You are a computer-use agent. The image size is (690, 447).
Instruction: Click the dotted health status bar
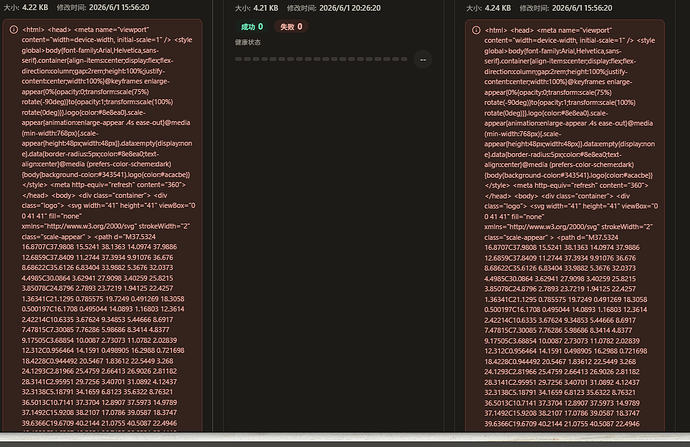pyautogui.click(x=321, y=59)
